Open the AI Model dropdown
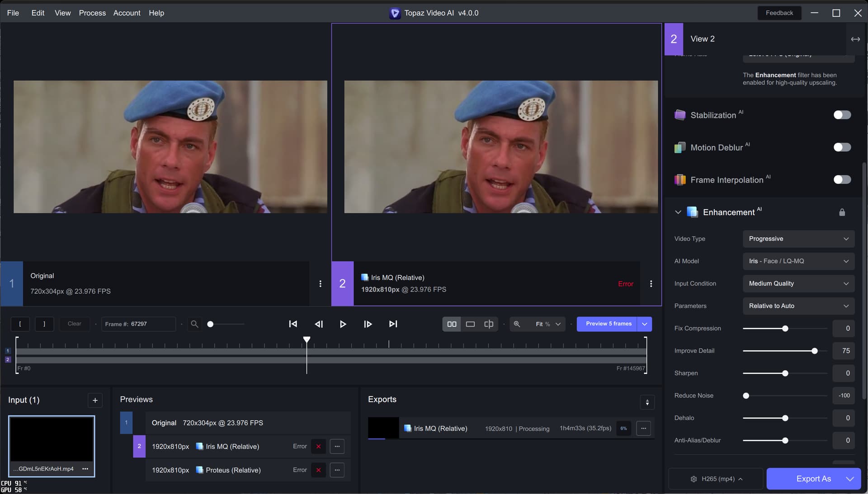Viewport: 868px width, 494px height. pyautogui.click(x=798, y=261)
